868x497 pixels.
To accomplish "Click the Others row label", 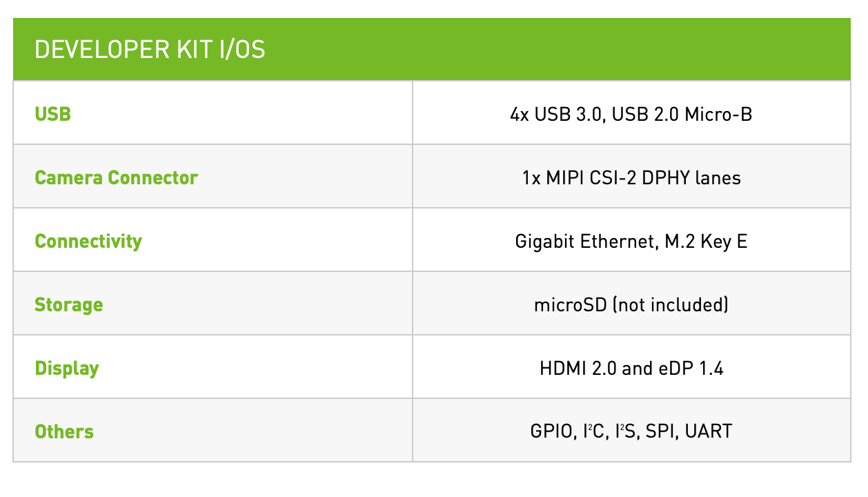I will pos(64,431).
